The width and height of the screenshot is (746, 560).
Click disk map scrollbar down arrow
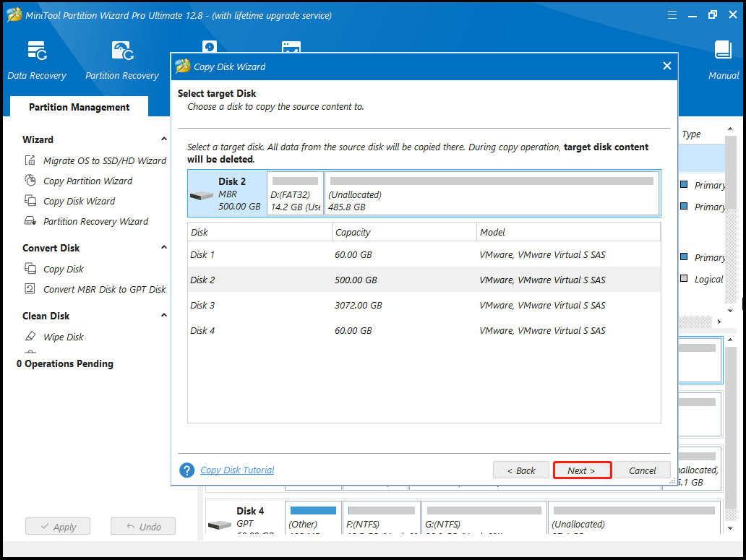coord(730,527)
